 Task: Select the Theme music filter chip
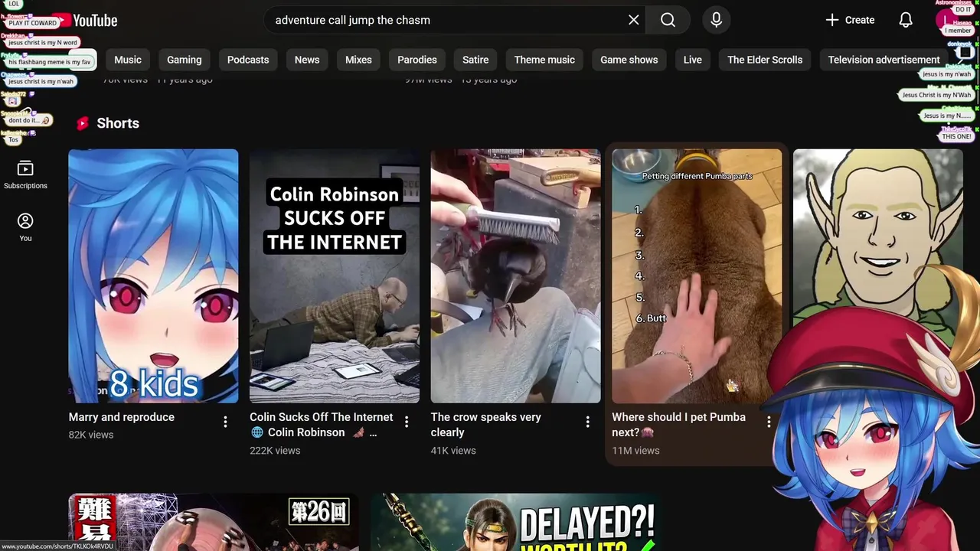click(544, 60)
